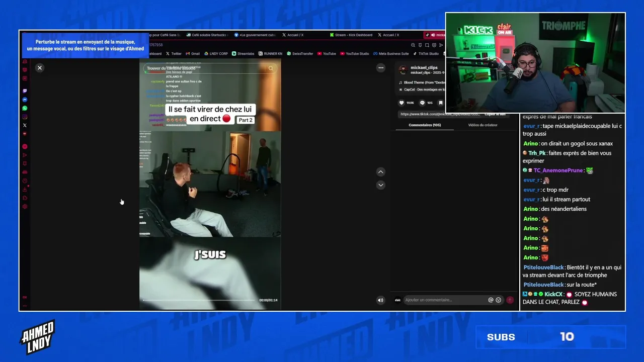Open the three-dots menu beside the video
644x362 pixels.
click(381, 68)
